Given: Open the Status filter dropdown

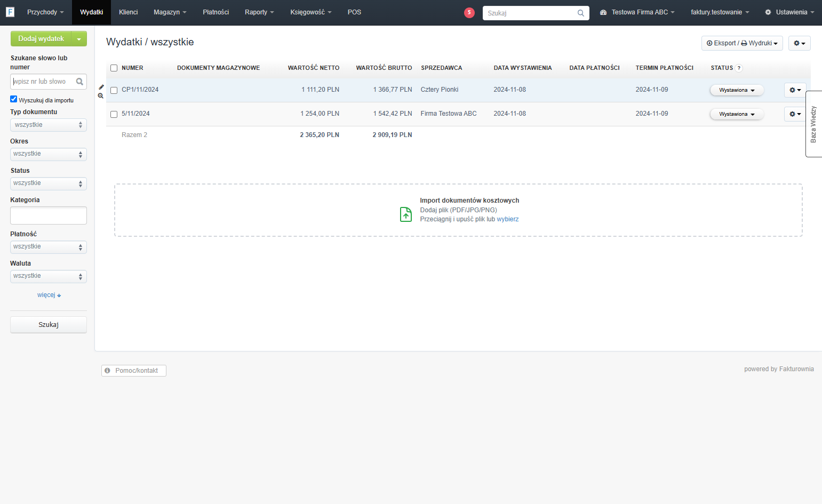Looking at the screenshot, I should pos(49,183).
